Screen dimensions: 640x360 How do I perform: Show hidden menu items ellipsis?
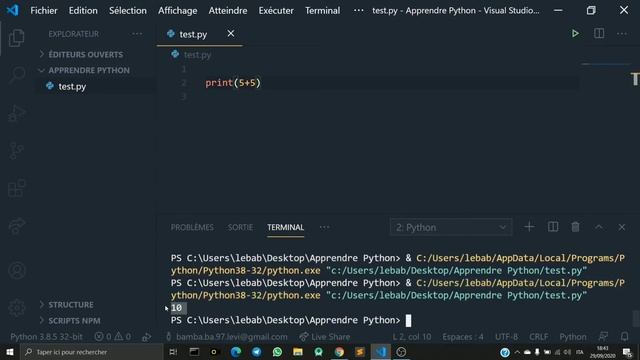pos(358,11)
